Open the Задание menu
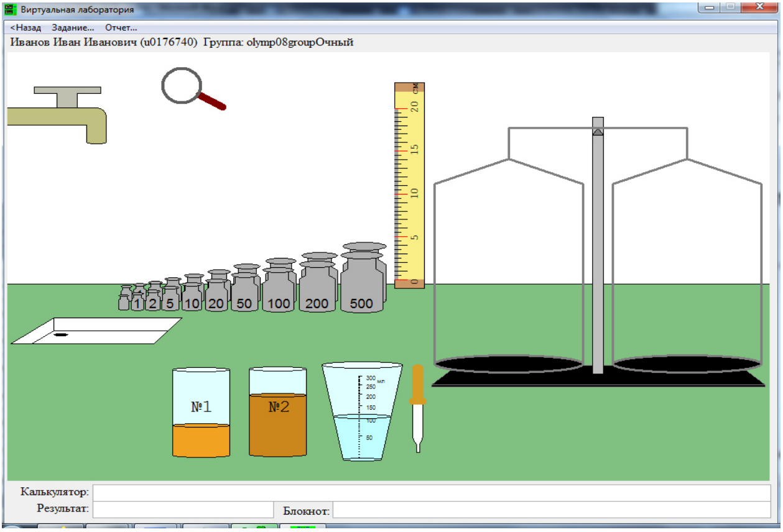The width and height of the screenshot is (783, 532). (73, 28)
